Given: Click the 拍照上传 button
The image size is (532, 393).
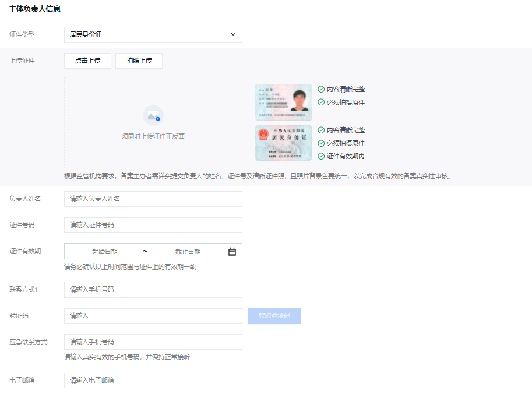Looking at the screenshot, I should 139,61.
